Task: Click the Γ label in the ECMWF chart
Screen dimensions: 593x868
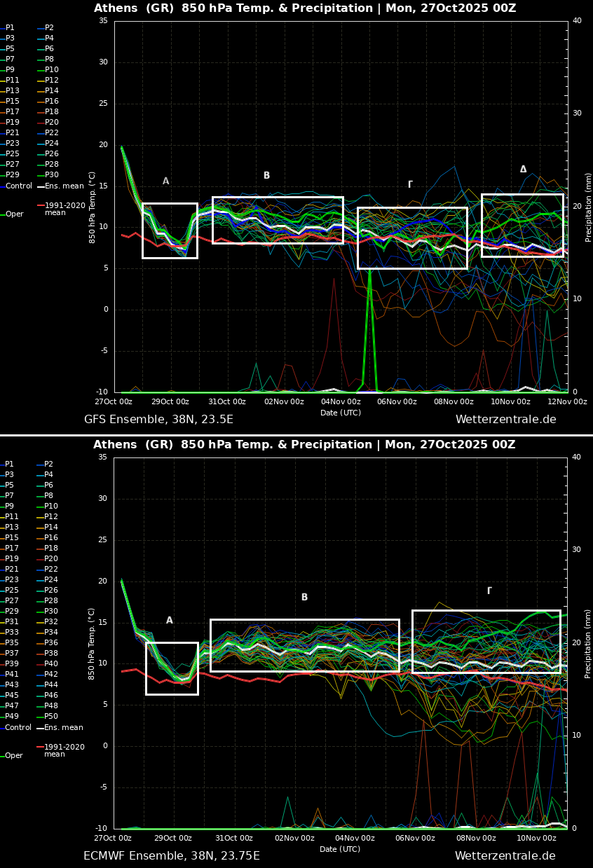Action: 489,591
